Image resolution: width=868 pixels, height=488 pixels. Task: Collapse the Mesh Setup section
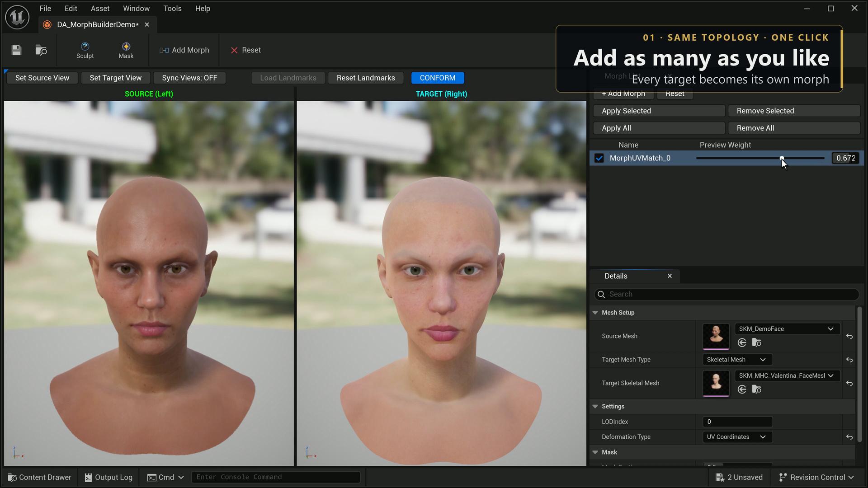click(595, 313)
